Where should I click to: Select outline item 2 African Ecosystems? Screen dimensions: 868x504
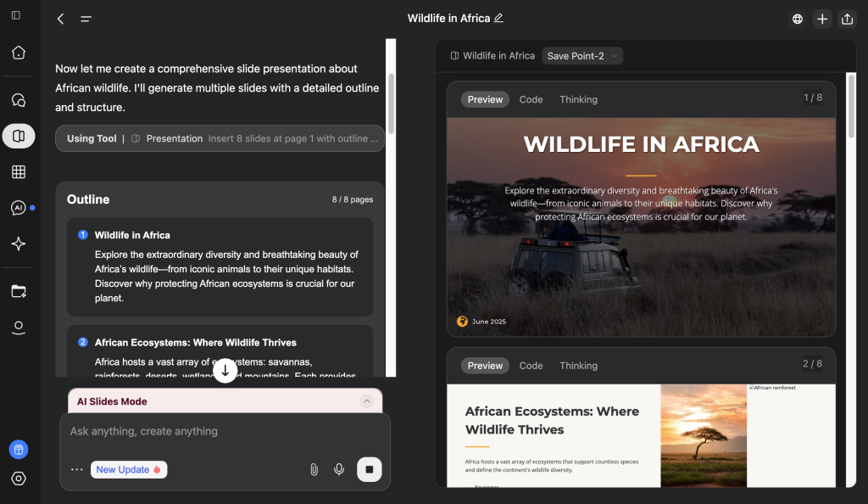220,351
